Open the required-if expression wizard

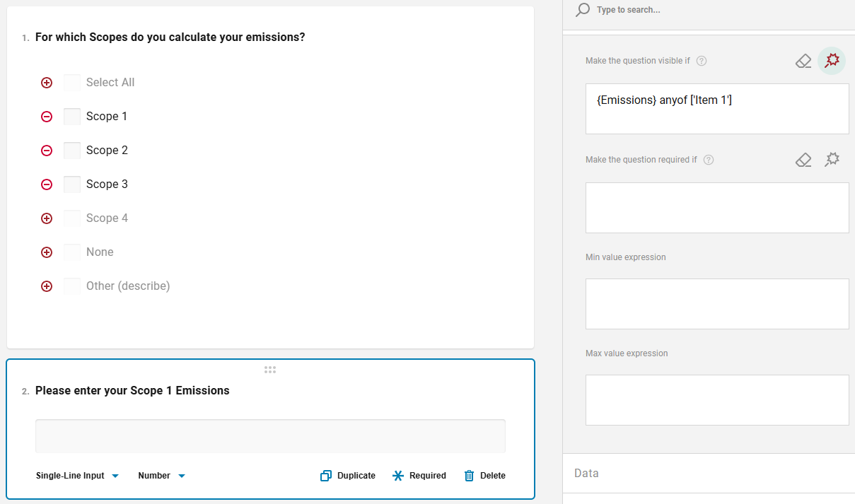click(x=832, y=160)
